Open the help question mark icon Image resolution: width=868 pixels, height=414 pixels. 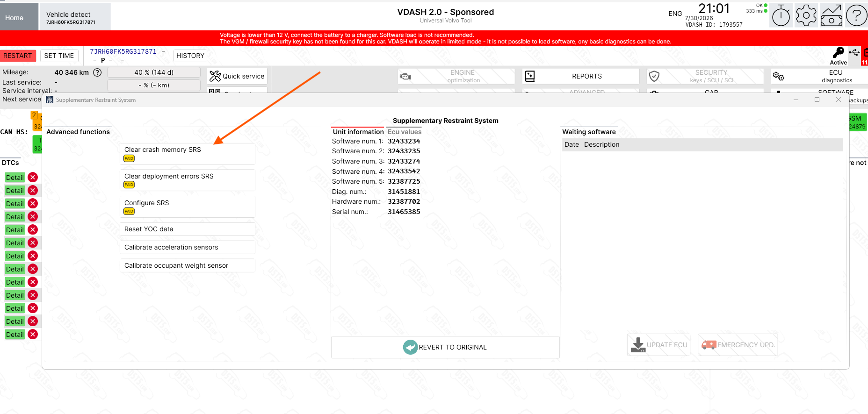[x=856, y=16]
